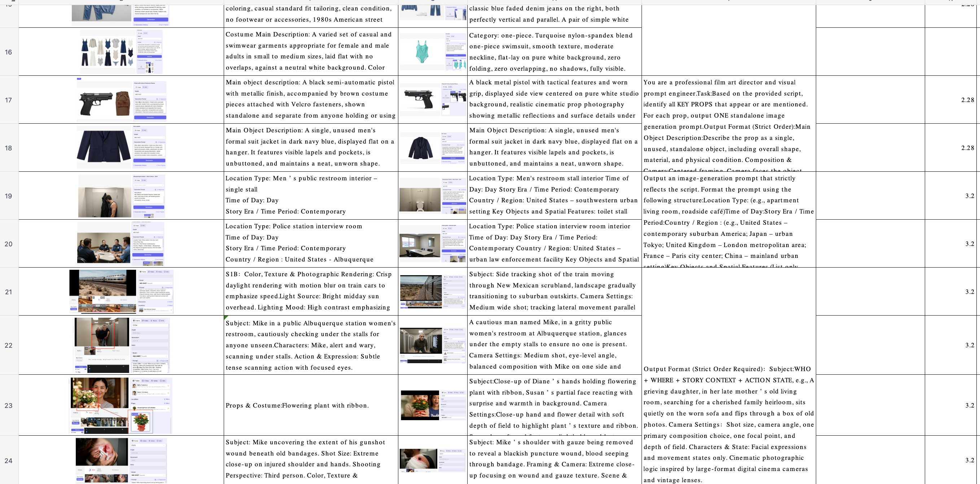The width and height of the screenshot is (980, 484).
Task: Click the "Men's restroom stall interior" location cell
Action: [554, 195]
